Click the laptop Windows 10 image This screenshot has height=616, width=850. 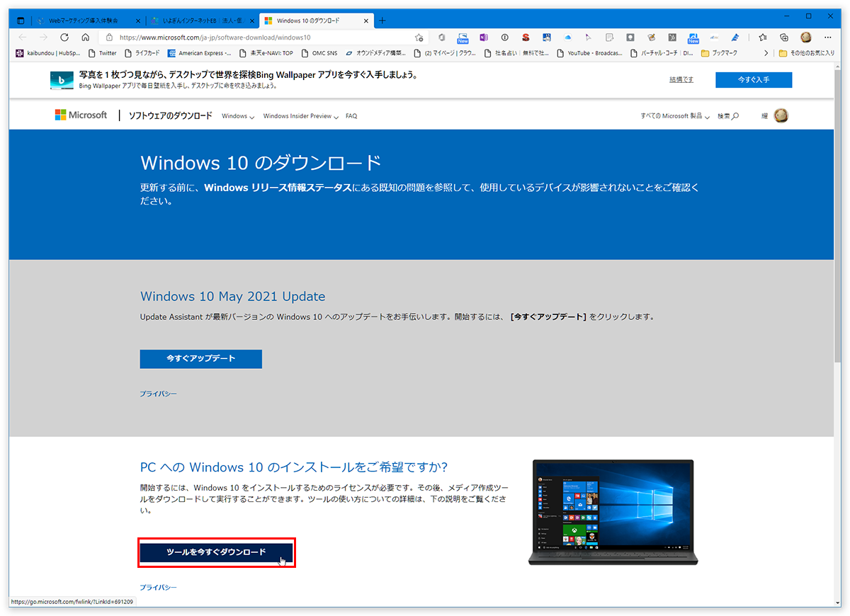click(x=613, y=512)
